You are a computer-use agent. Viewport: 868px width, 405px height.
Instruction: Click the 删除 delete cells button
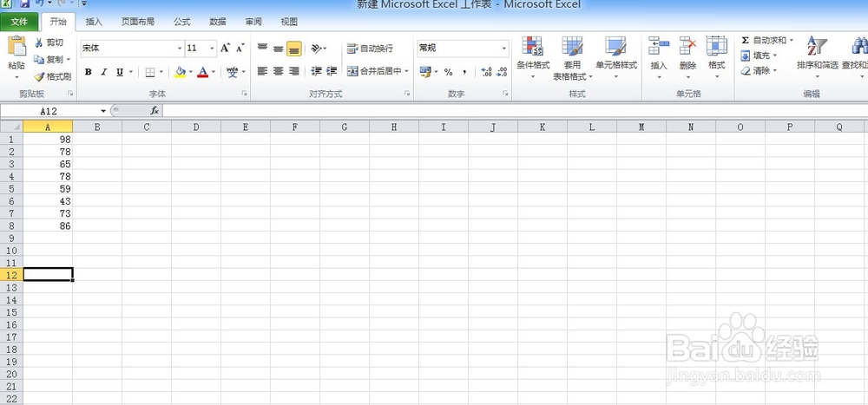[x=687, y=57]
